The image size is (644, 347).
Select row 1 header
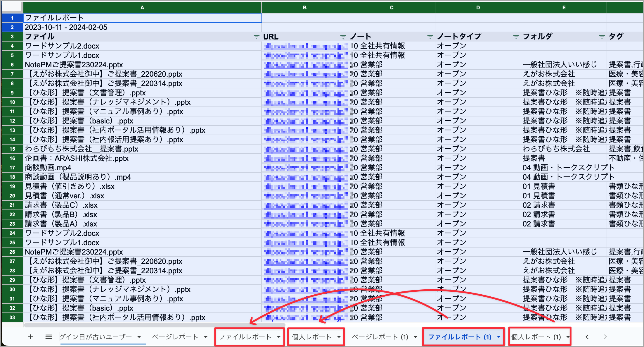pos(12,18)
